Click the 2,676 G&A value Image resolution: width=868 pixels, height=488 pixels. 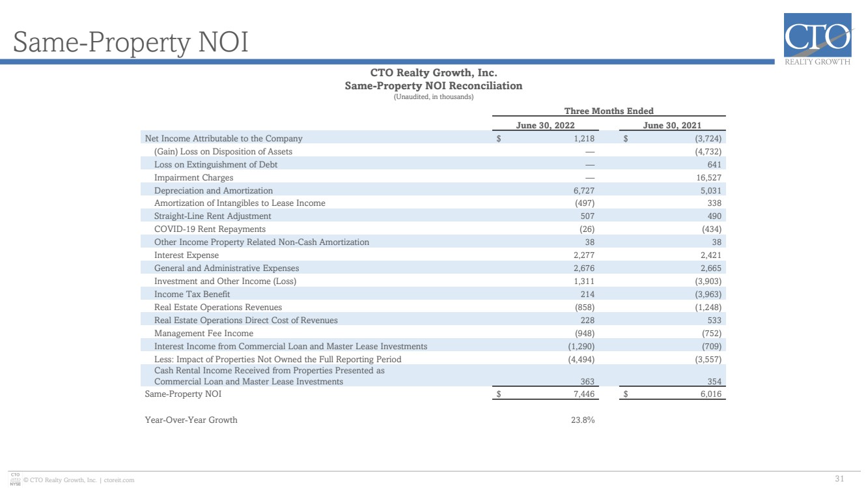point(583,268)
